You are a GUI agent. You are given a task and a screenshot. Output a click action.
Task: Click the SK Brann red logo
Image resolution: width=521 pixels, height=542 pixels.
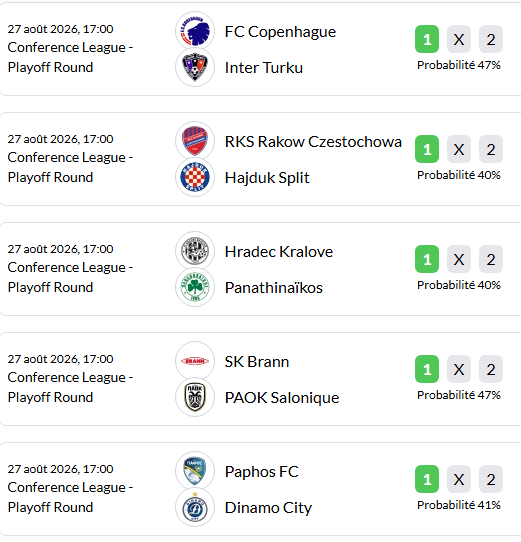coord(195,361)
